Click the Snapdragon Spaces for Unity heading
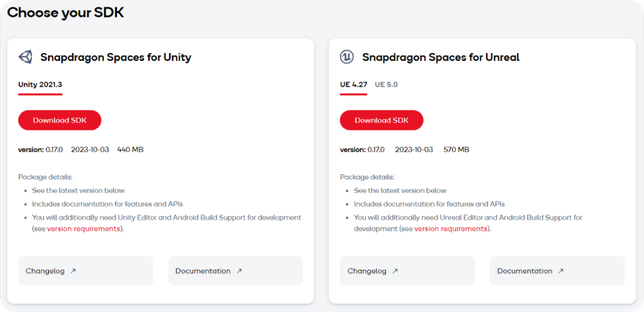 tap(116, 57)
